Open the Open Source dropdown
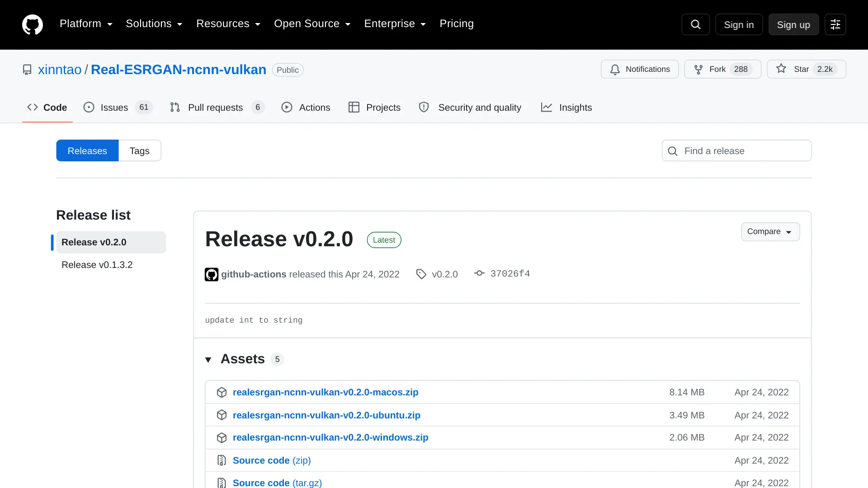Viewport: 868px width, 488px height. pos(312,24)
